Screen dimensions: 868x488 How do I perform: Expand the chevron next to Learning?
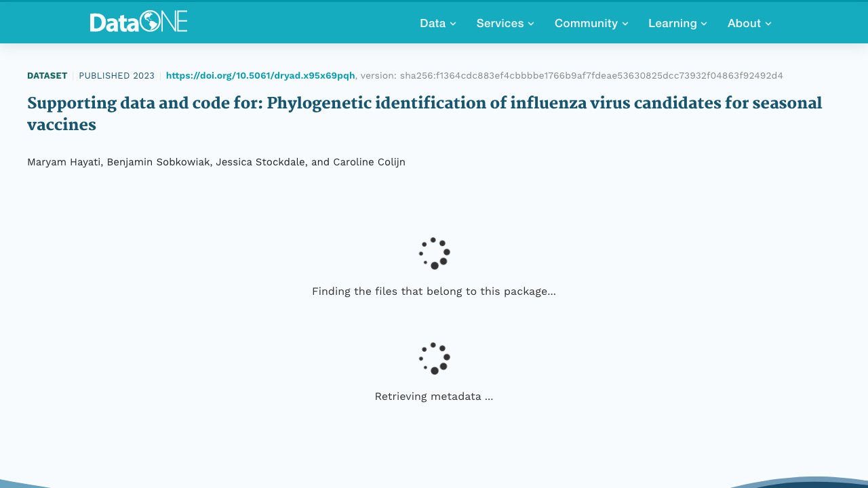click(704, 24)
